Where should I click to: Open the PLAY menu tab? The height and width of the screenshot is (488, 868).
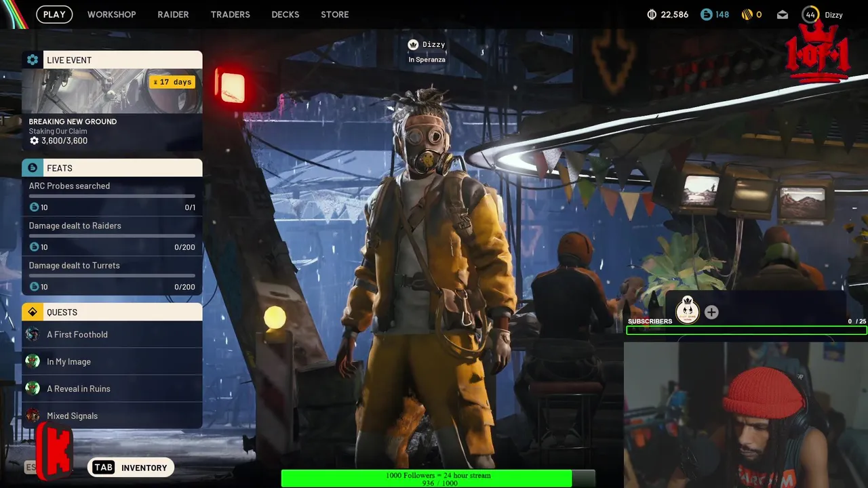pyautogui.click(x=54, y=14)
